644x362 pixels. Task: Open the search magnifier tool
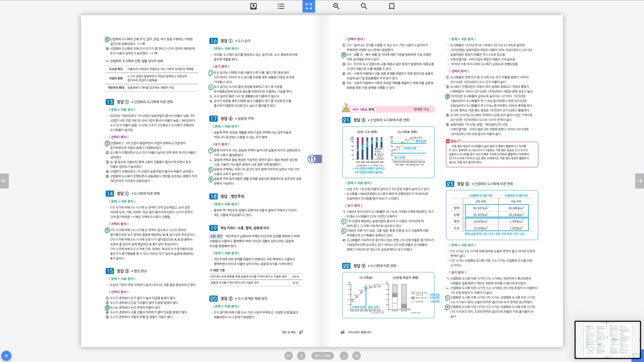(364, 6)
